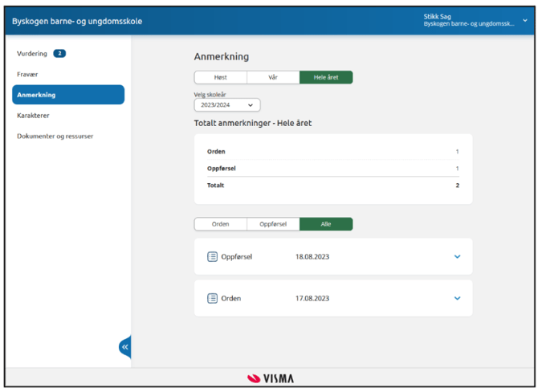
Task: Open Karakterer in the sidebar
Action: pyautogui.click(x=33, y=116)
